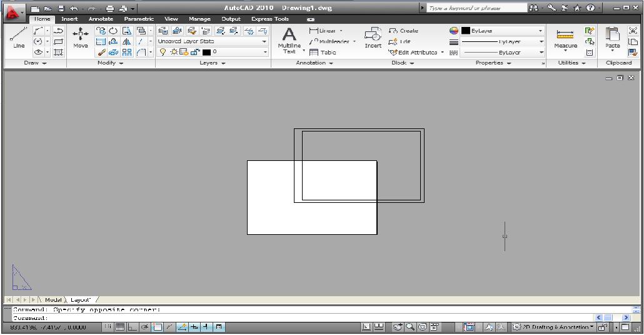Expand the Properties panel
The height and width of the screenshot is (335, 644).
(493, 63)
